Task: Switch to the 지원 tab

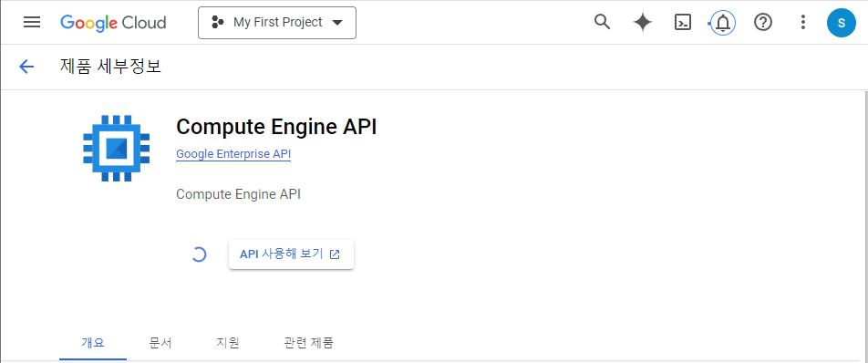Action: click(228, 343)
